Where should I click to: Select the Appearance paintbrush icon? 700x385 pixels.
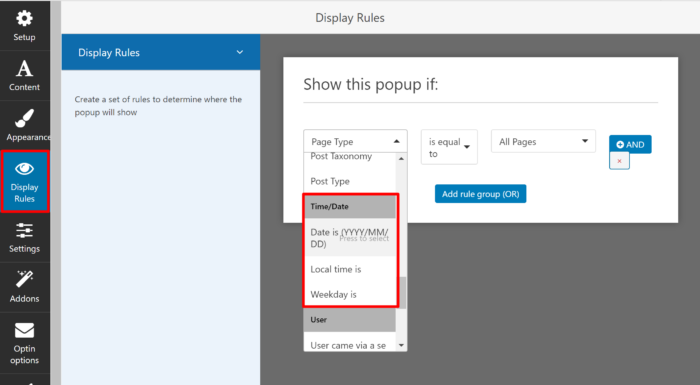[24, 119]
